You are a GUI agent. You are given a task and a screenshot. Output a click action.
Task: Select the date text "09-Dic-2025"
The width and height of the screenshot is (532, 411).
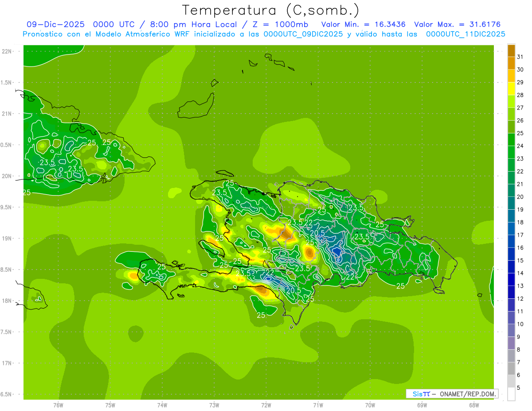(56, 24)
